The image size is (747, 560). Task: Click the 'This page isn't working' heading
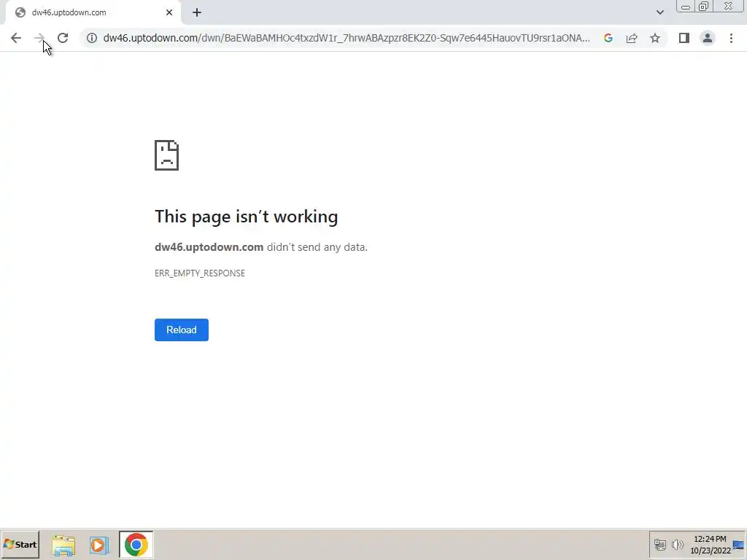(x=247, y=217)
